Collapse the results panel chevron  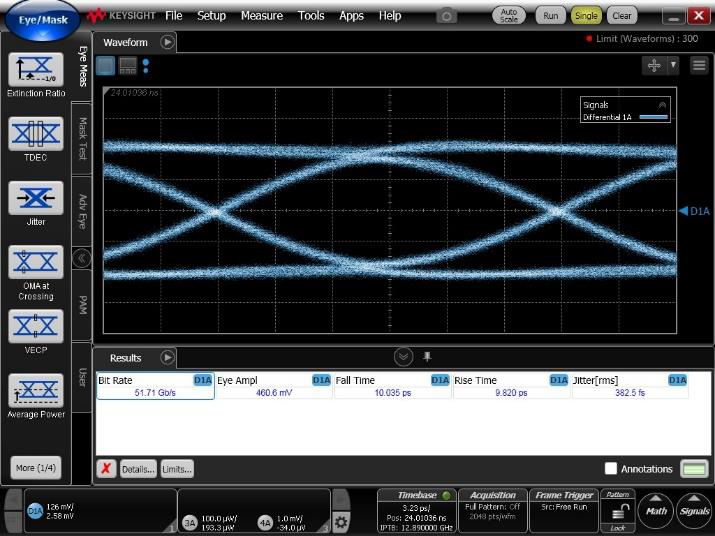403,357
